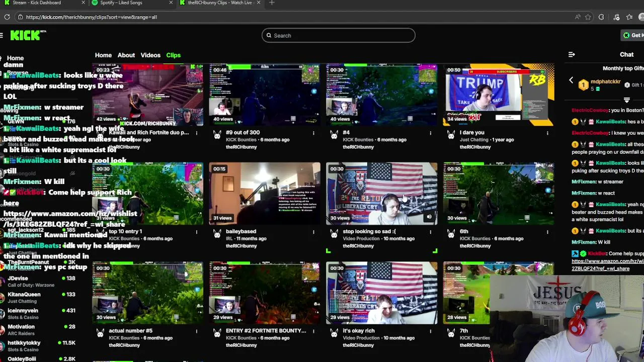This screenshot has width=644, height=362.
Task: Open the Kick hamburger menu icon
Action: tap(2, 35)
